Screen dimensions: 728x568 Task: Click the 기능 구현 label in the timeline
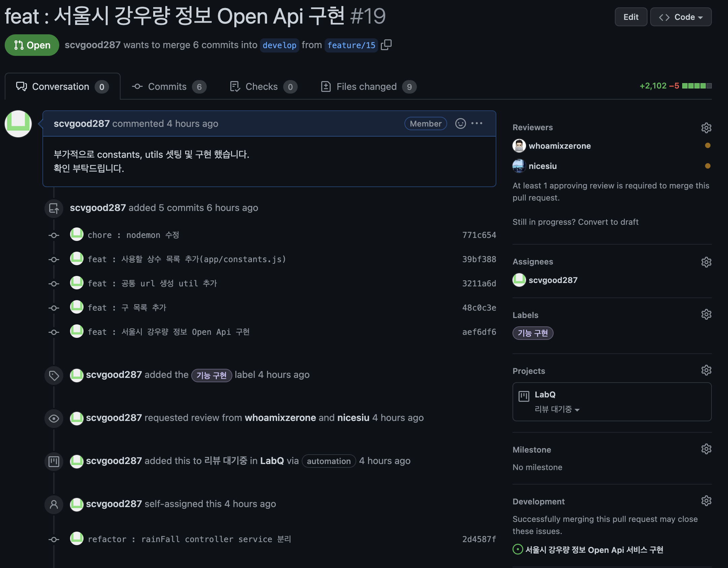coord(211,375)
